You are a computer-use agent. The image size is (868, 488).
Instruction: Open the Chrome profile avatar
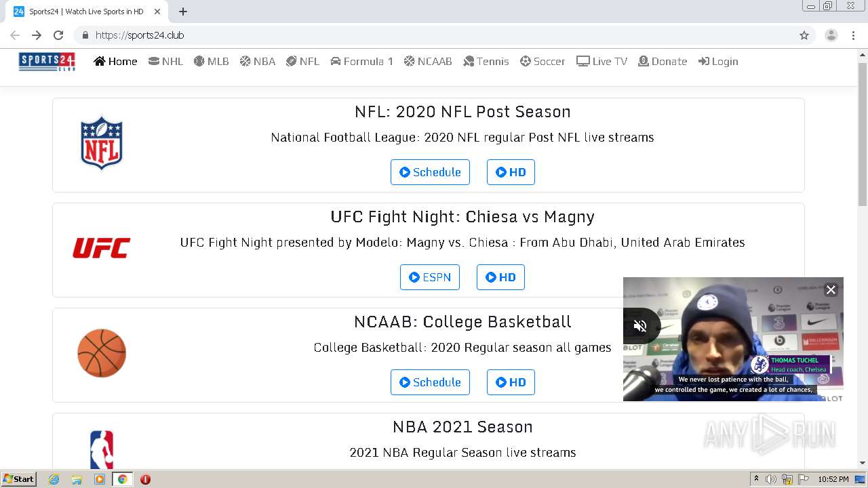831,35
